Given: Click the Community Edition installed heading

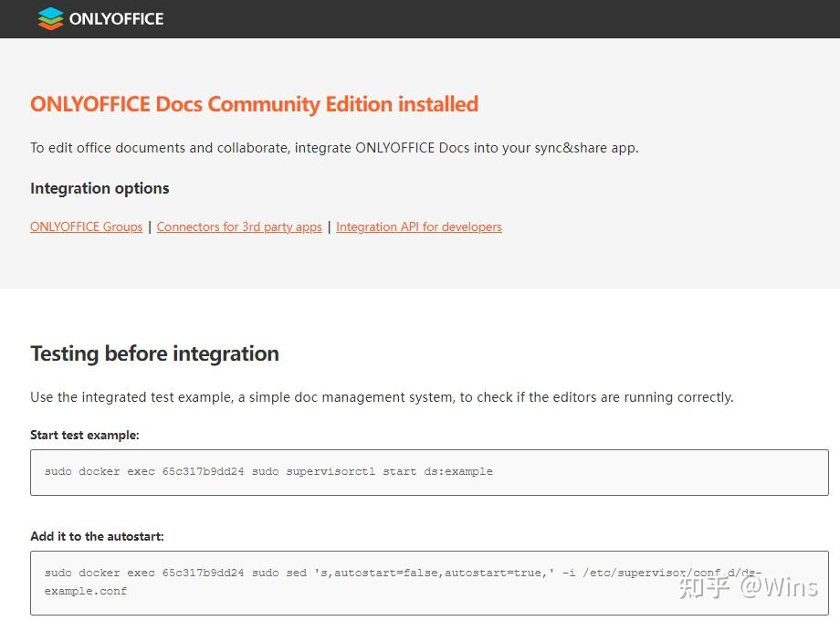Looking at the screenshot, I should coord(254,104).
